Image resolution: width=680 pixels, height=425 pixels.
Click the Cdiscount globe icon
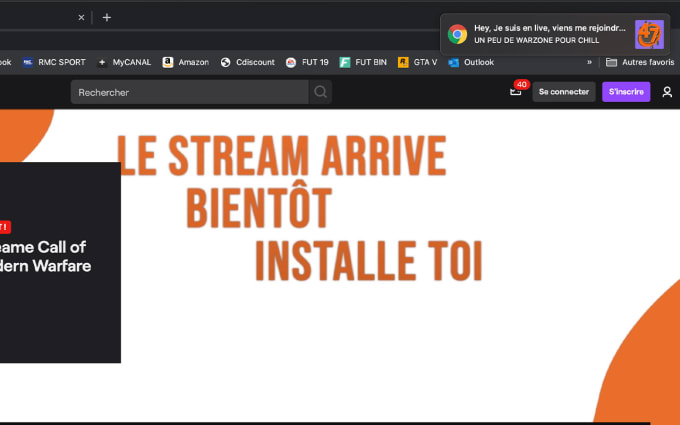[226, 62]
